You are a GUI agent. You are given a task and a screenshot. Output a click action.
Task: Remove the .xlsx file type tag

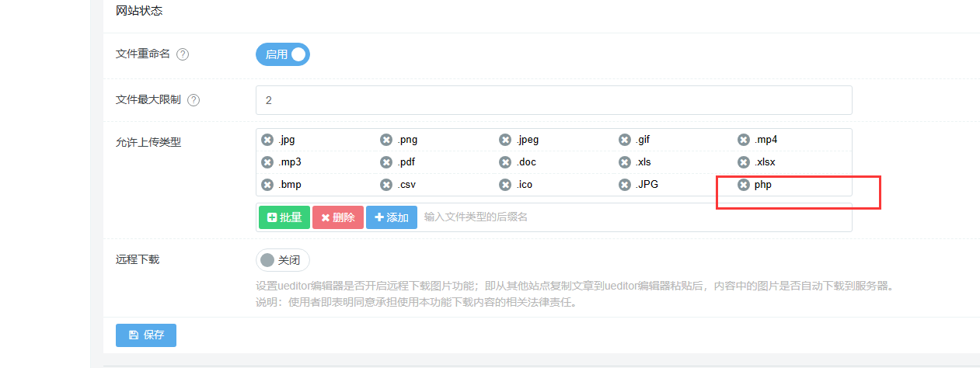click(743, 162)
